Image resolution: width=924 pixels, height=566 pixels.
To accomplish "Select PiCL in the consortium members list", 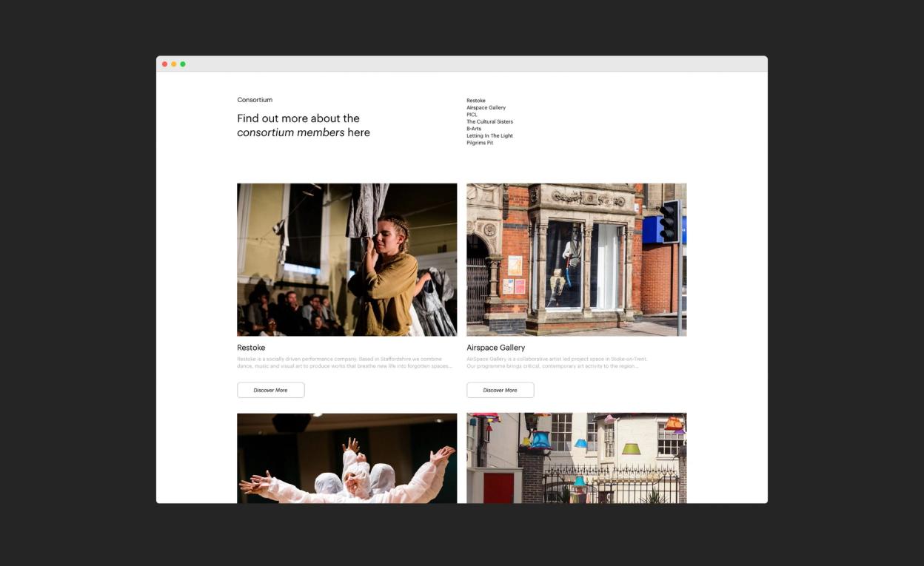I will coord(472,115).
